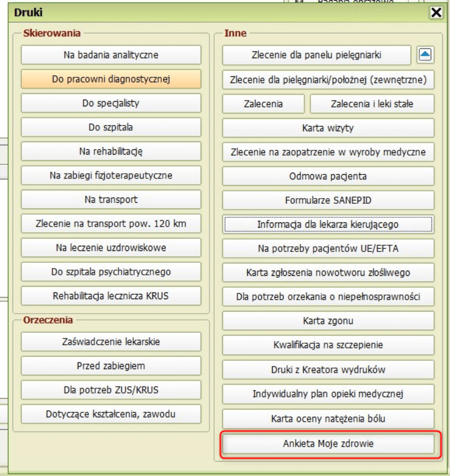The height and width of the screenshot is (476, 450).
Task: Choose Do szpitala referral
Action: [x=111, y=127]
